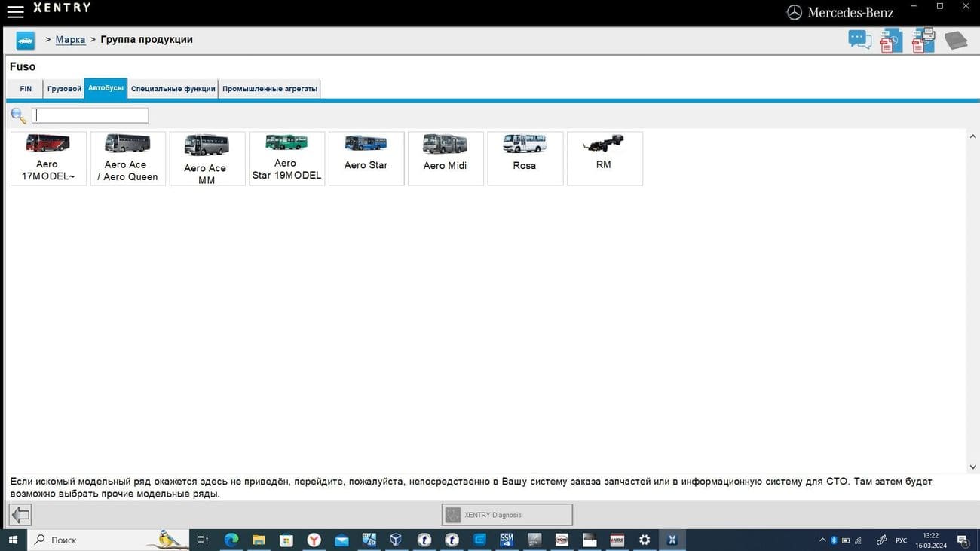
Task: Switch the РУС input language indicator
Action: 902,540
